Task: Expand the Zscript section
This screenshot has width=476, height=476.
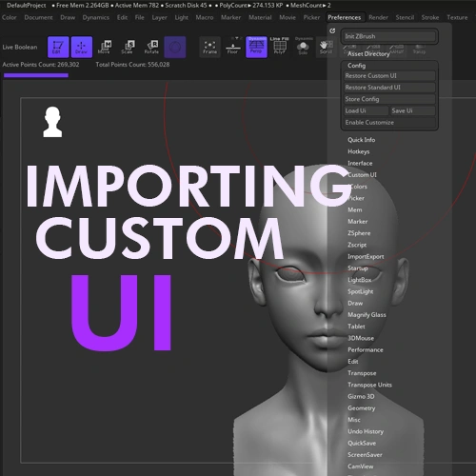Action: (357, 245)
